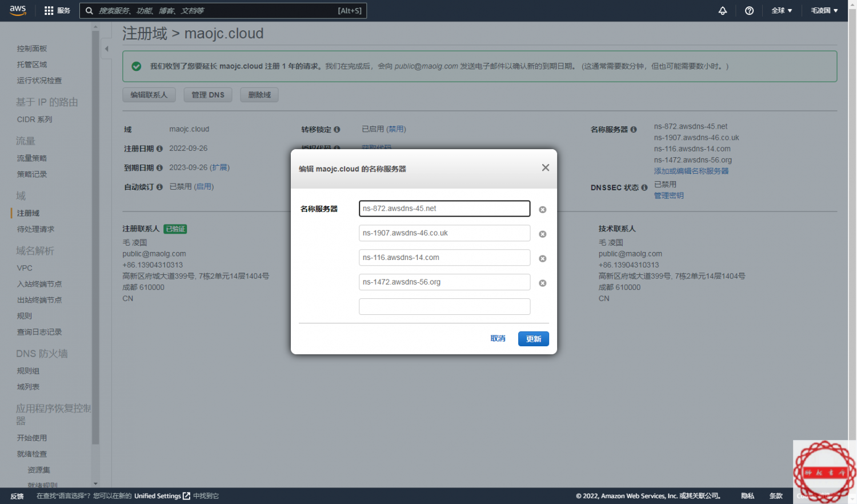Collapse the left navigation panel arrow

106,49
